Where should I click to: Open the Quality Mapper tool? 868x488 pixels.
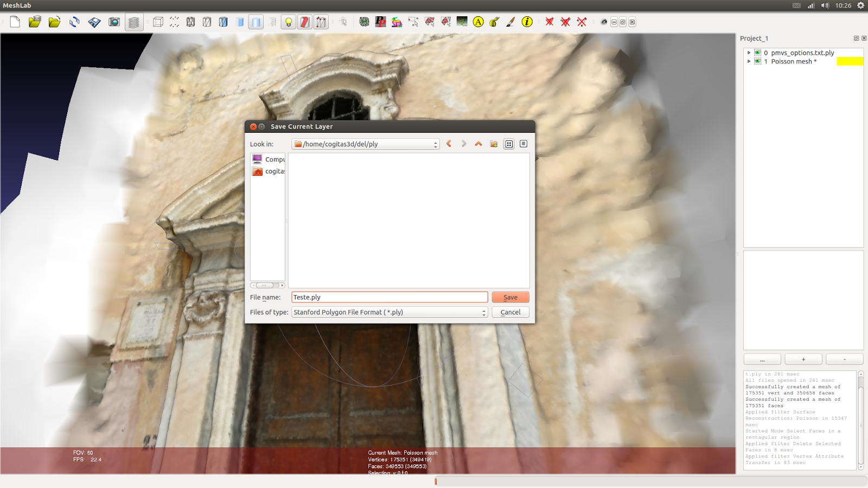click(x=462, y=22)
